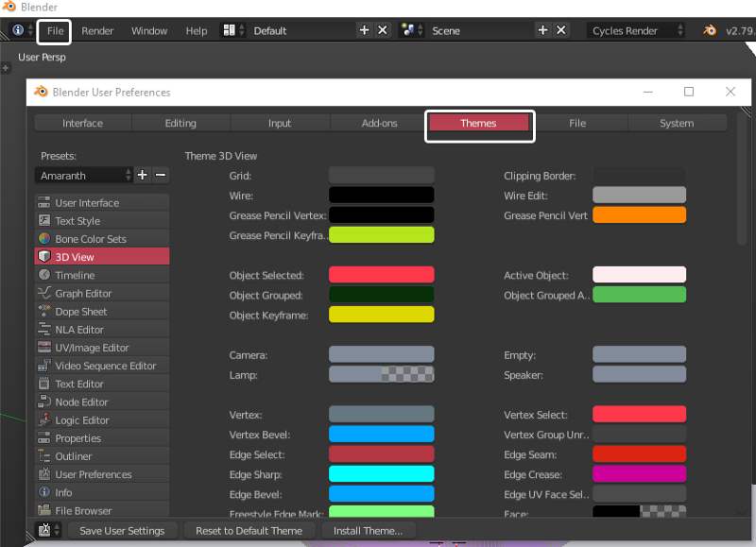Screen dimensions: 756x547
Task: Click the User Preferences icon in list
Action: click(x=43, y=474)
